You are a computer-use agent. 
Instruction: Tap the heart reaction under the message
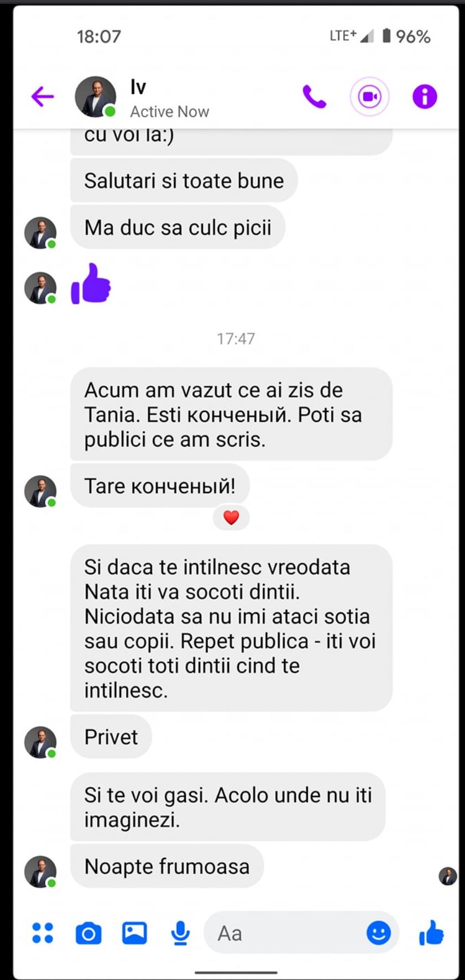tap(231, 517)
